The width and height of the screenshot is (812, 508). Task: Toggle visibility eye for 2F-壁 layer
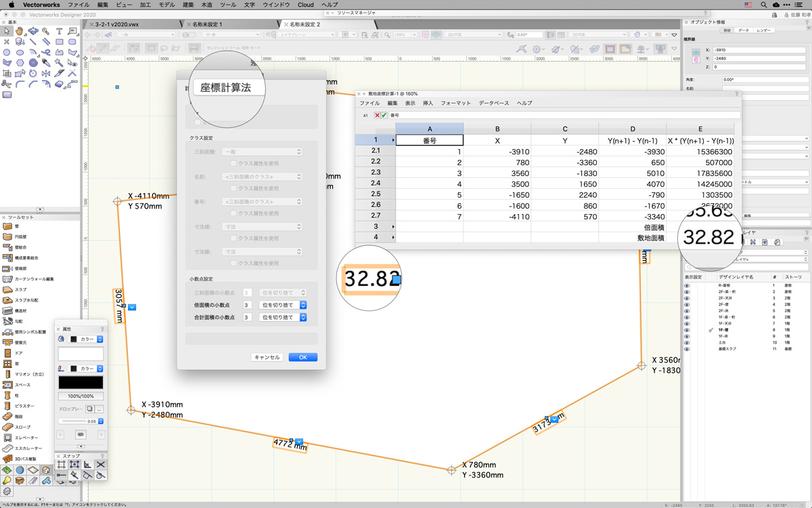[687, 305]
